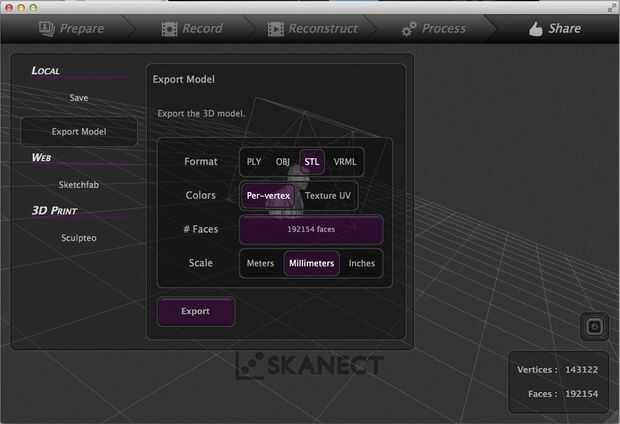Image resolution: width=620 pixels, height=424 pixels.
Task: Click the Export button
Action: 196,312
